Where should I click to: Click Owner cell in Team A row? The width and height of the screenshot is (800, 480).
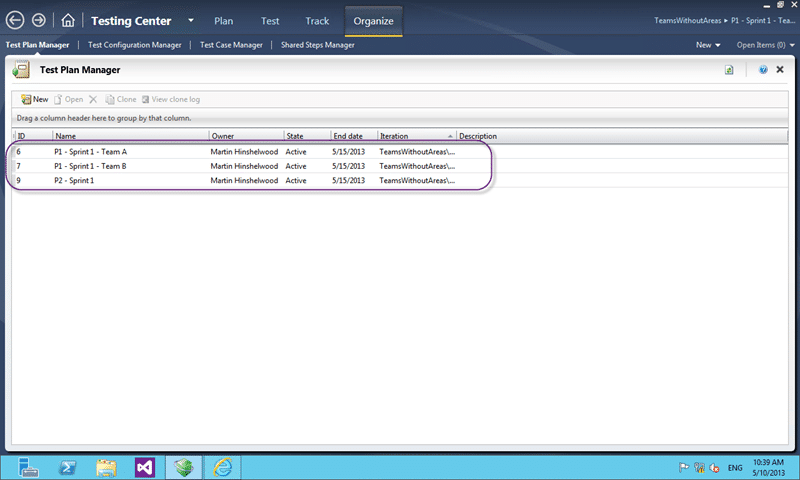pos(244,151)
